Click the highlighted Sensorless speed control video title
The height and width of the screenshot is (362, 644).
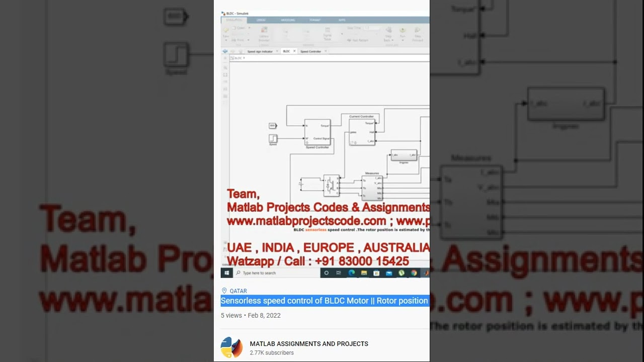pyautogui.click(x=325, y=301)
